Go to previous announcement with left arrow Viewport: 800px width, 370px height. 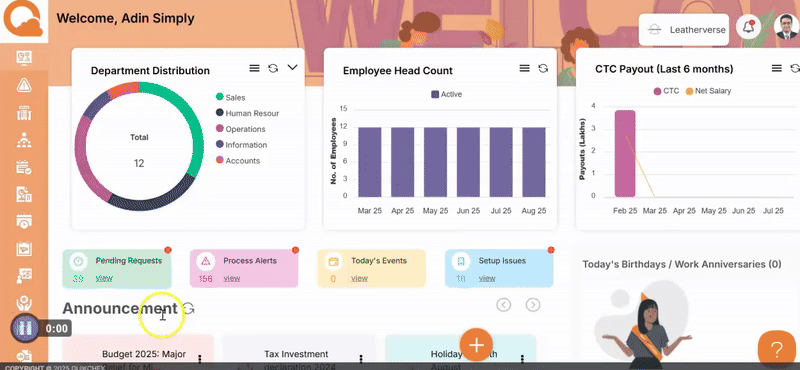(x=504, y=305)
